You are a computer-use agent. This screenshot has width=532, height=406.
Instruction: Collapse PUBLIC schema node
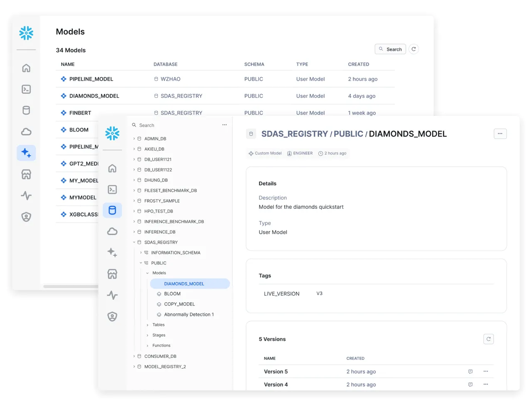[141, 263]
